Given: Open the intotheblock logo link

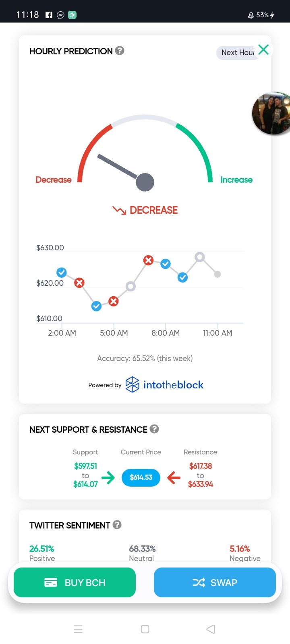Looking at the screenshot, I should 164,385.
